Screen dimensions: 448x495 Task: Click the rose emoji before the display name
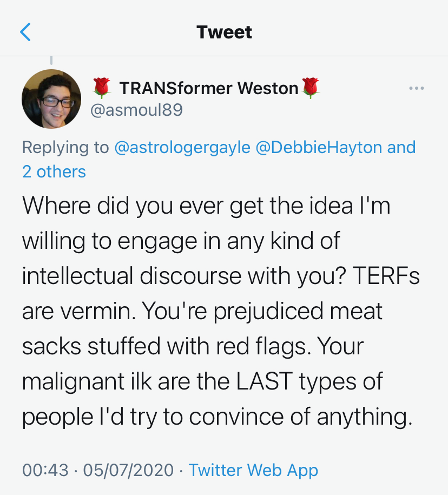pos(102,88)
